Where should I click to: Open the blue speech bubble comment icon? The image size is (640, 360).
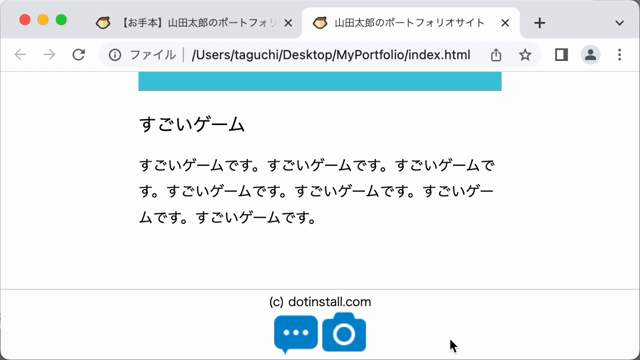click(296, 334)
